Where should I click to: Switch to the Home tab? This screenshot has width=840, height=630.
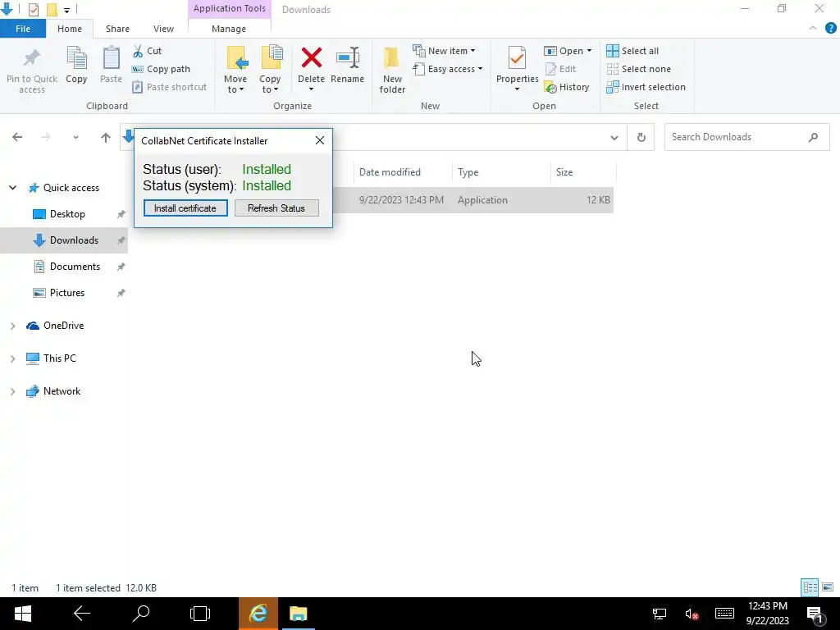click(x=70, y=29)
